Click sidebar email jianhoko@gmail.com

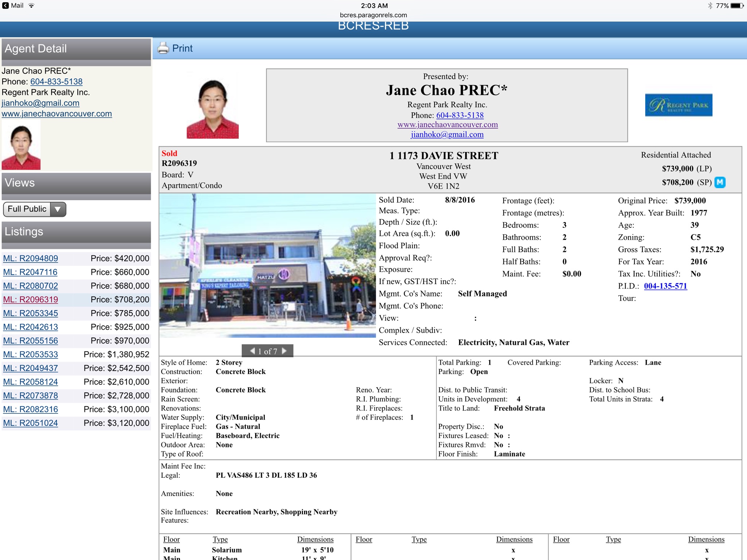tap(40, 103)
